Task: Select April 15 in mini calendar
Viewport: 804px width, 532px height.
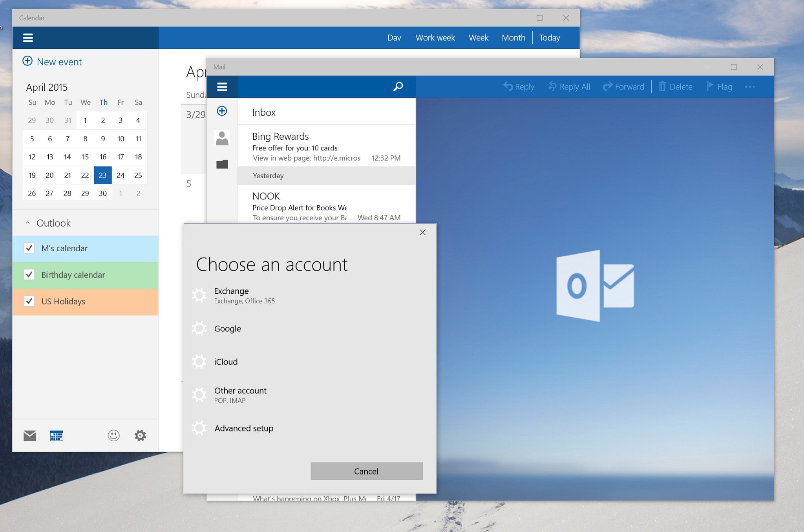Action: (x=85, y=157)
